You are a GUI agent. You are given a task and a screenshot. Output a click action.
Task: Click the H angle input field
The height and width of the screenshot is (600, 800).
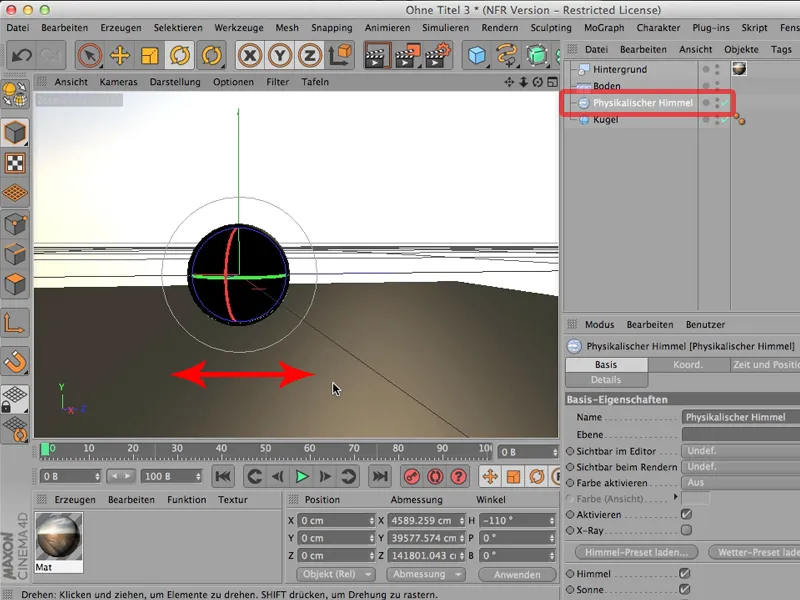tap(517, 520)
